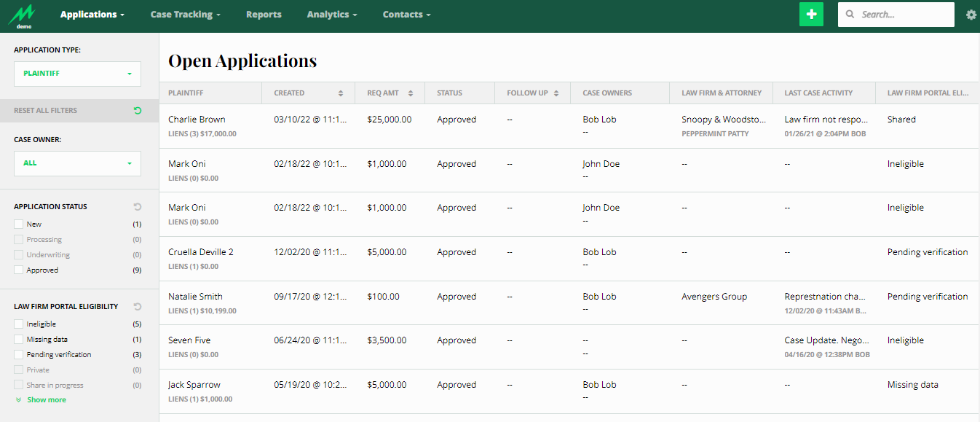Open the settings gear icon
This screenshot has width=980, height=422.
971,15
